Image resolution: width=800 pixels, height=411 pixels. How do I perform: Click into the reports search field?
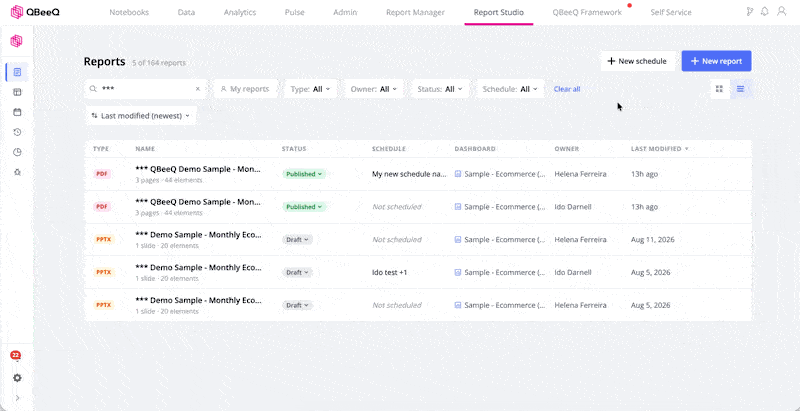click(x=145, y=89)
